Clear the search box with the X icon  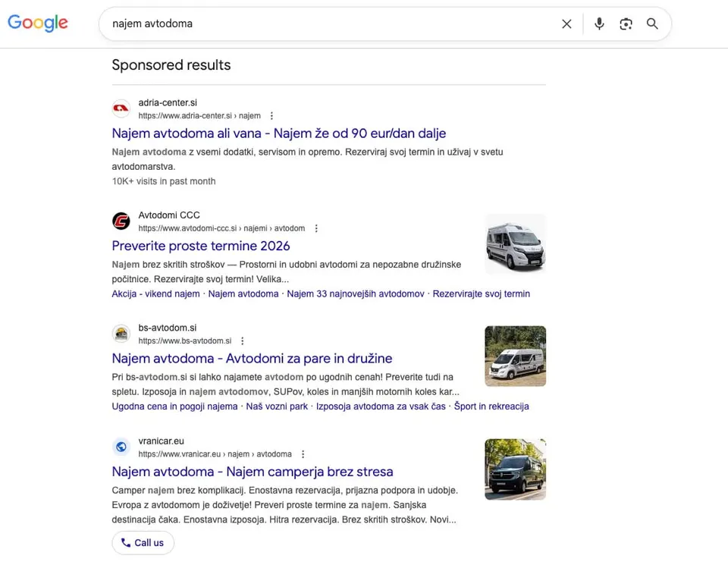pos(566,24)
